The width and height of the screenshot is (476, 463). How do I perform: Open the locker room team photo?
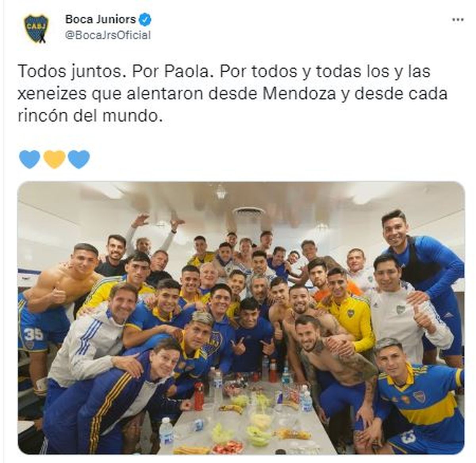point(241,318)
